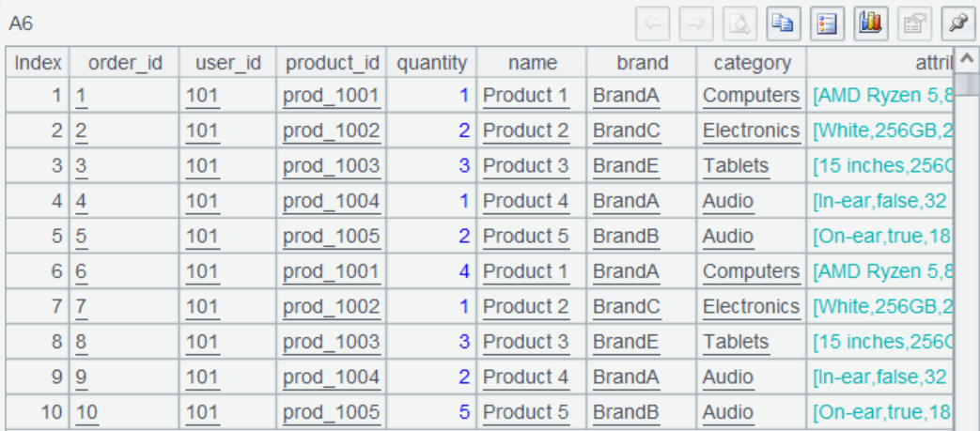Click the scrollbar up arrow
Screen dimensions: 980x431
coord(967,60)
